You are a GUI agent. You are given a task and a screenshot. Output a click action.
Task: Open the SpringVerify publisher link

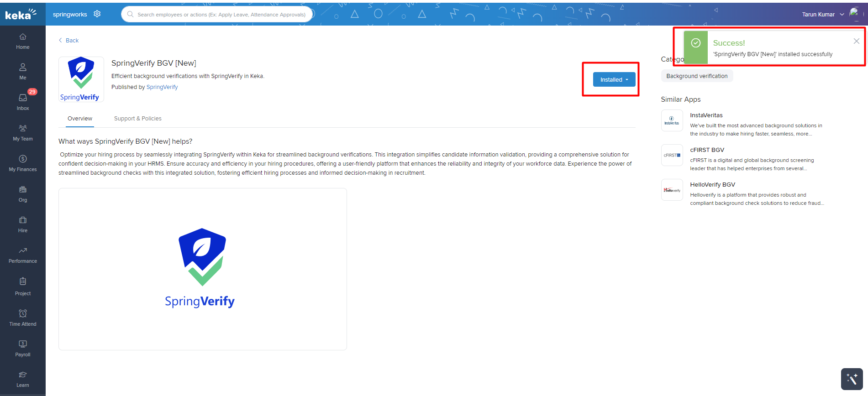tap(162, 87)
